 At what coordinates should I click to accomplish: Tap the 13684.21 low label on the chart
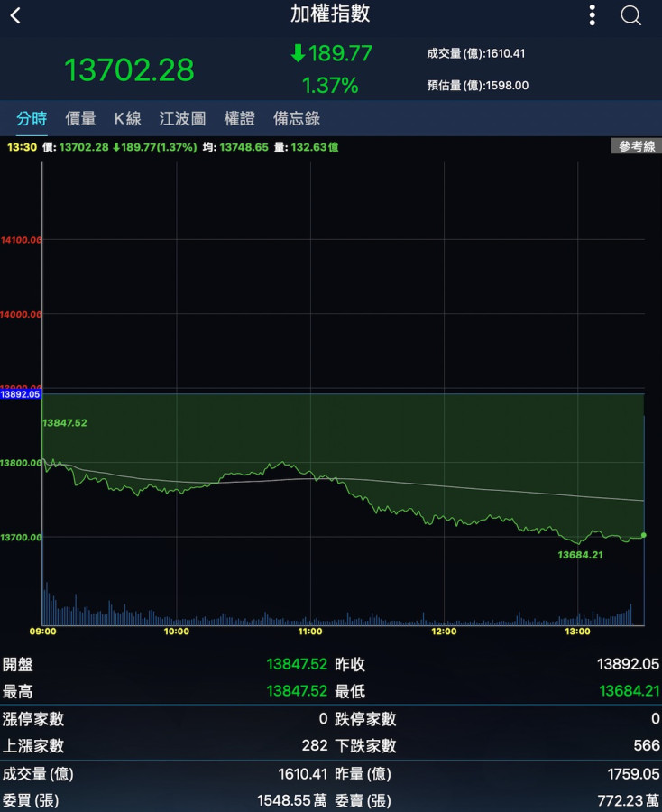tap(580, 555)
